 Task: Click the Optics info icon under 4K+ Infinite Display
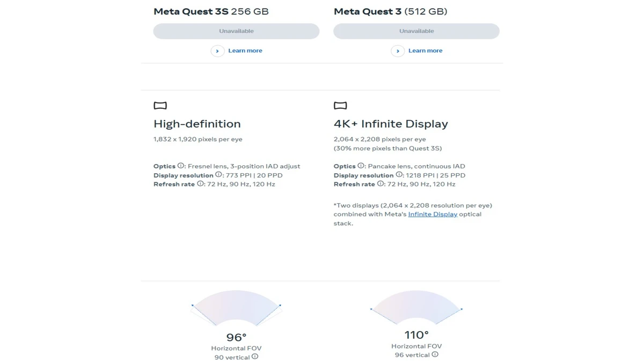click(360, 165)
